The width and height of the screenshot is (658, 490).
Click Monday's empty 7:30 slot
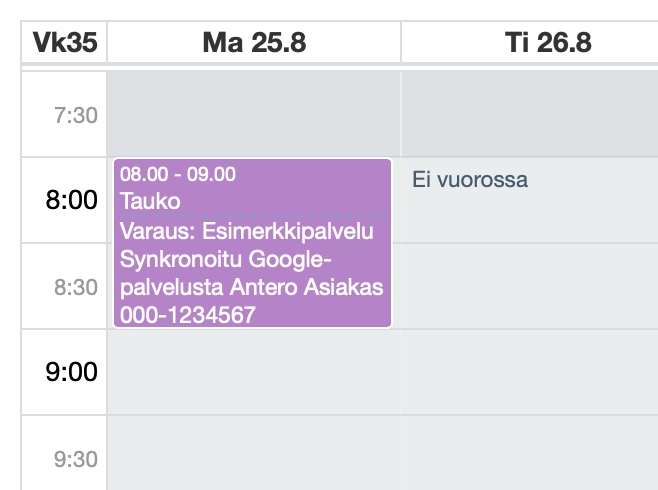tap(254, 114)
